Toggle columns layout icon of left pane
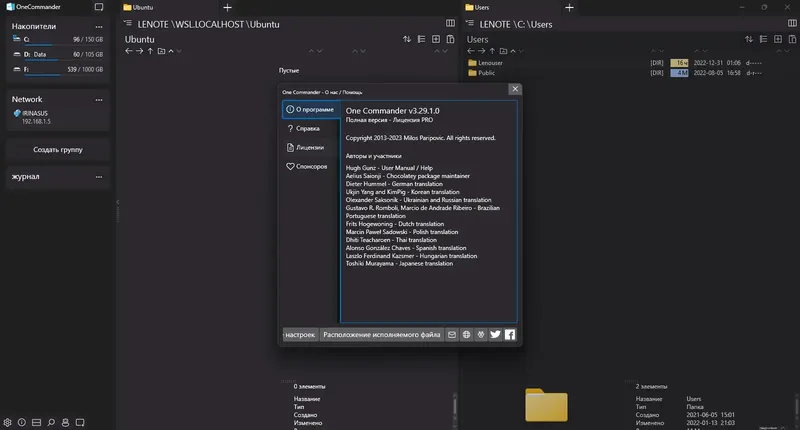Viewport: 800px width, 430px height. (x=451, y=23)
